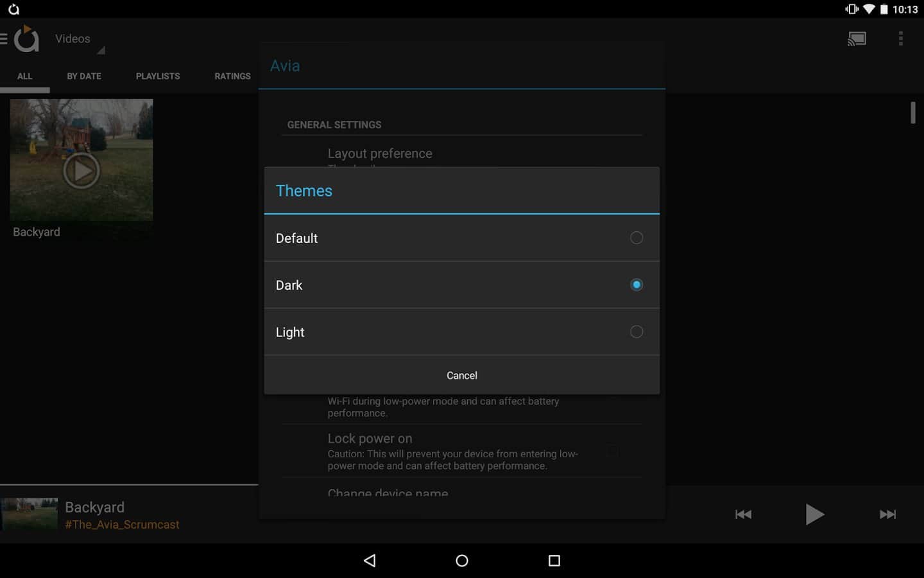This screenshot has height=578, width=924.
Task: Open Android recent apps button
Action: point(554,561)
